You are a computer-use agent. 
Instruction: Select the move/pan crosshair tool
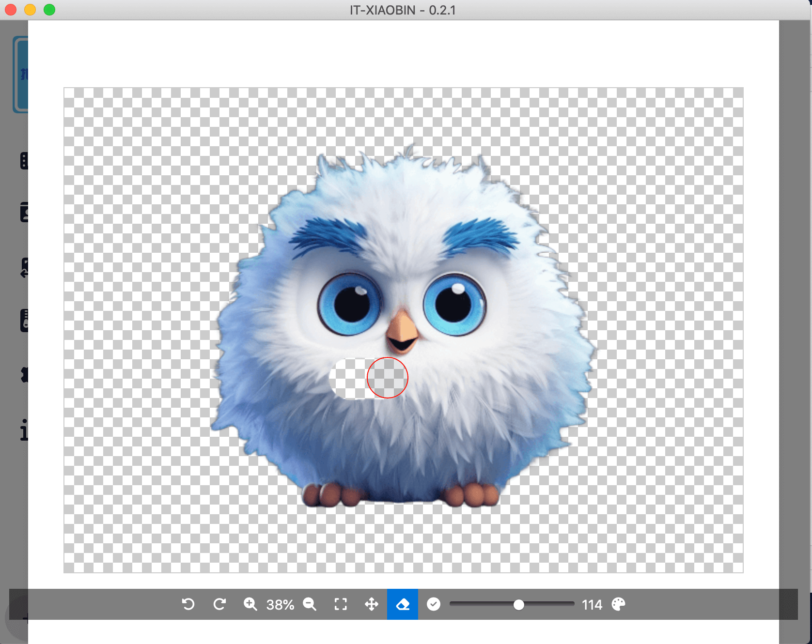372,604
